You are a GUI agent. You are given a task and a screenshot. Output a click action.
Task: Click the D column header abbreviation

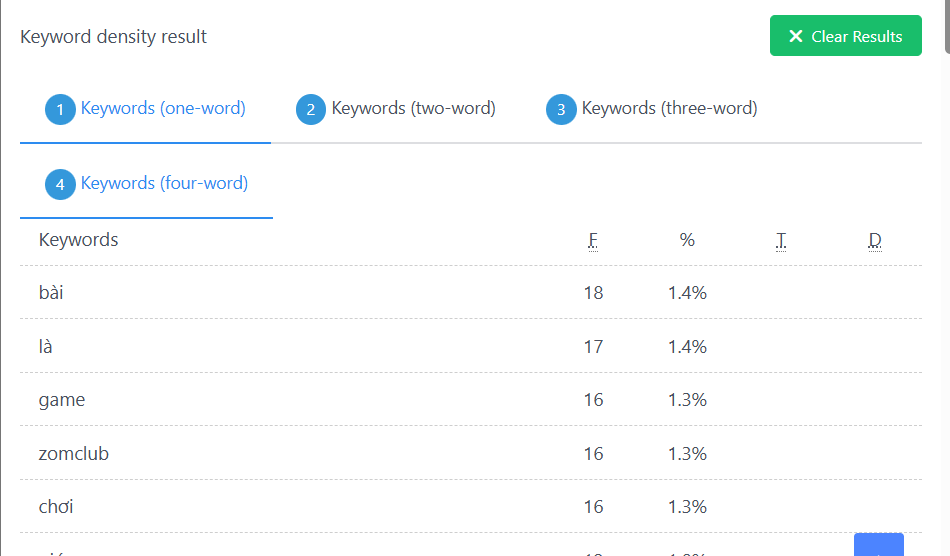pyautogui.click(x=875, y=240)
